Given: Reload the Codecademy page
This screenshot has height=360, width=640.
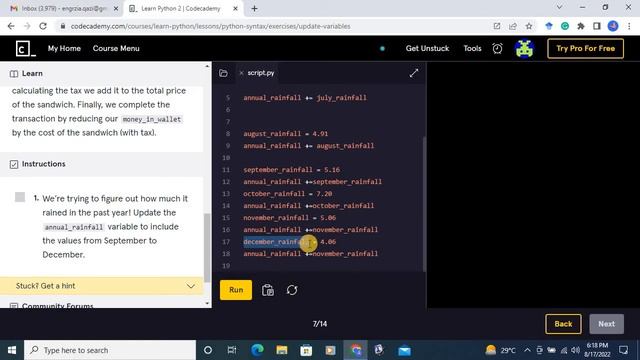Looking at the screenshot, I should point(43,26).
